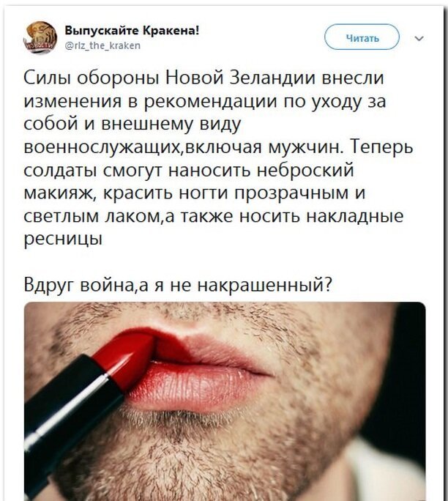The height and width of the screenshot is (501, 448).
Task: Select the line Вдруг война,а я не накрашенный?
Action: coord(178,284)
